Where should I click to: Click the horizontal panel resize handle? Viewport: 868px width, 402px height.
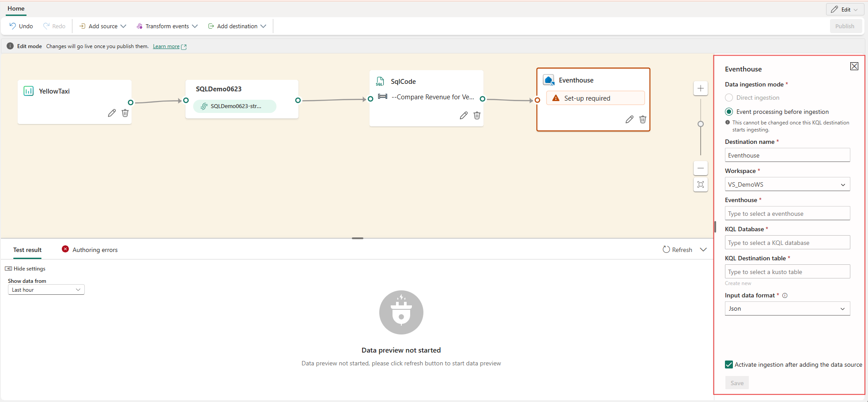pos(358,238)
